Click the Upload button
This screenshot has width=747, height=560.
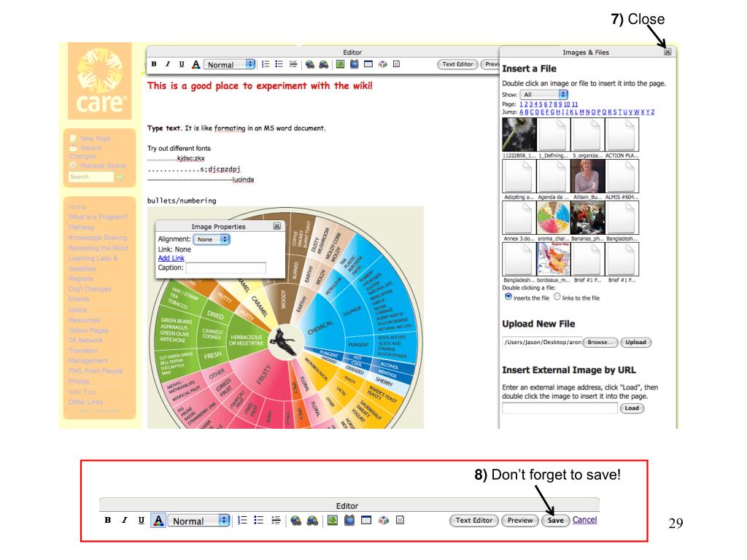coord(635,343)
